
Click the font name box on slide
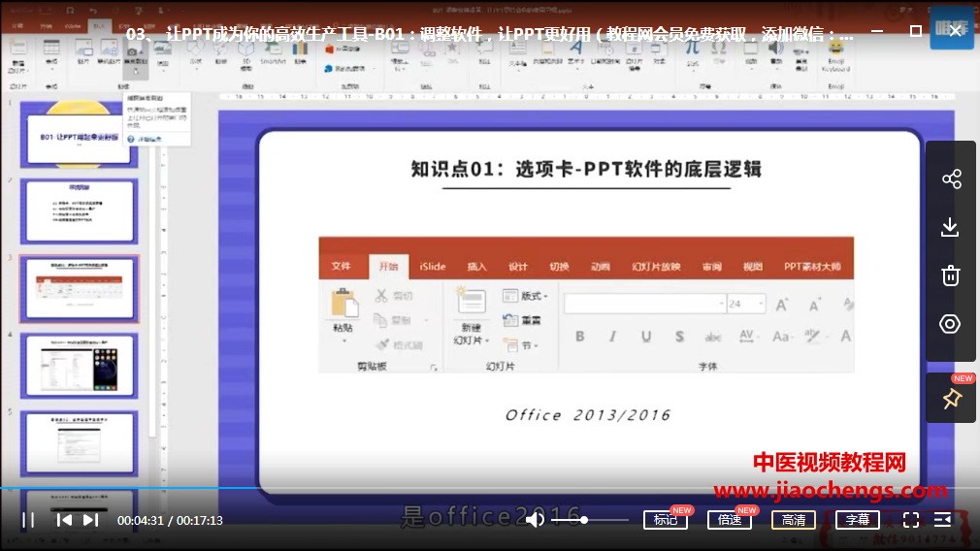coord(645,304)
